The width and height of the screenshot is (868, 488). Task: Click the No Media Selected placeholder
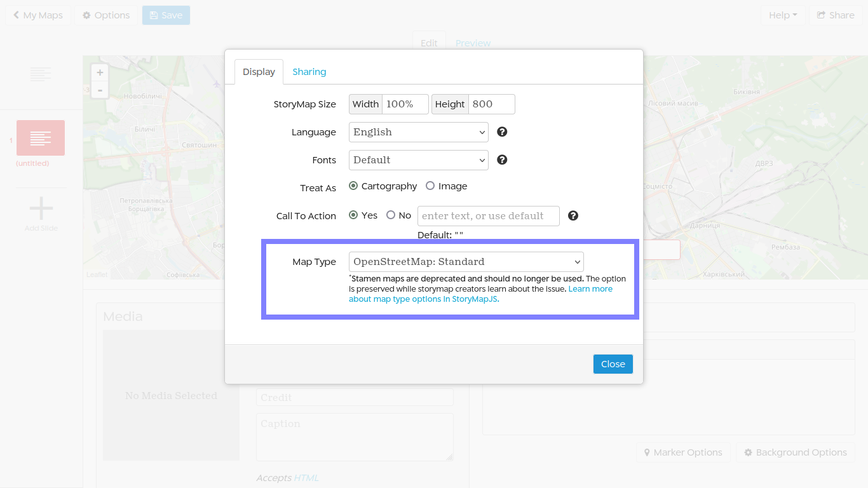pos(171,395)
